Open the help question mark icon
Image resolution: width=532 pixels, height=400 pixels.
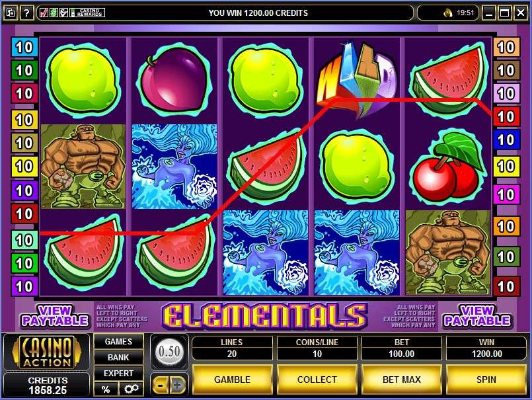pos(26,13)
